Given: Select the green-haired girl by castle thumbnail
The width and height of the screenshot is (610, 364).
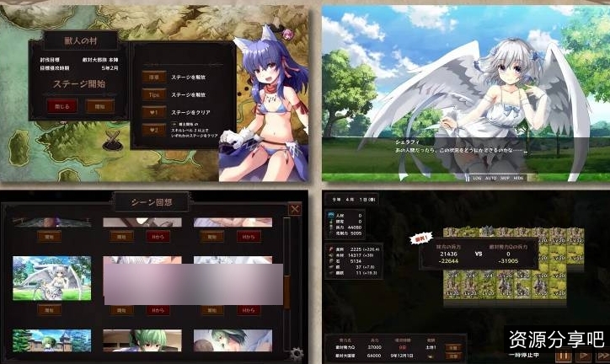Looking at the screenshot, I should (x=51, y=340).
